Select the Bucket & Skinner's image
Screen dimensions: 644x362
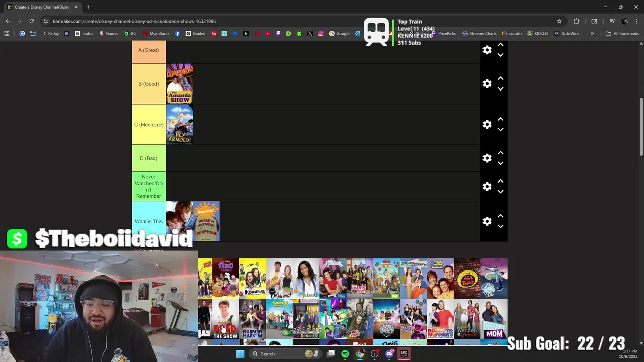[440, 319]
